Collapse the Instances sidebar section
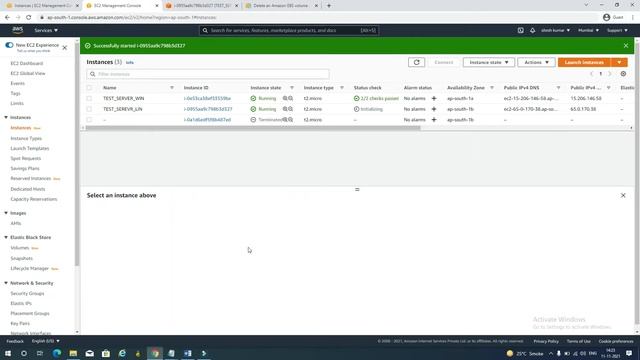The image size is (640, 360). point(6,118)
